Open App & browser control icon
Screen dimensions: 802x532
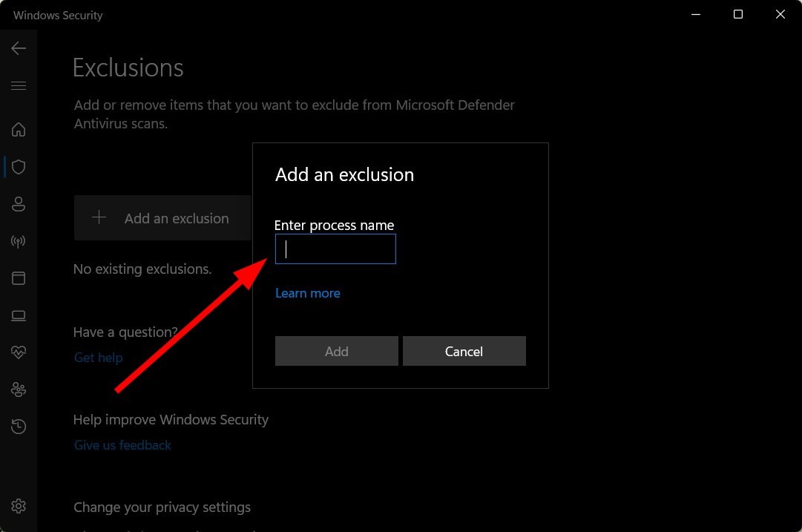19,278
